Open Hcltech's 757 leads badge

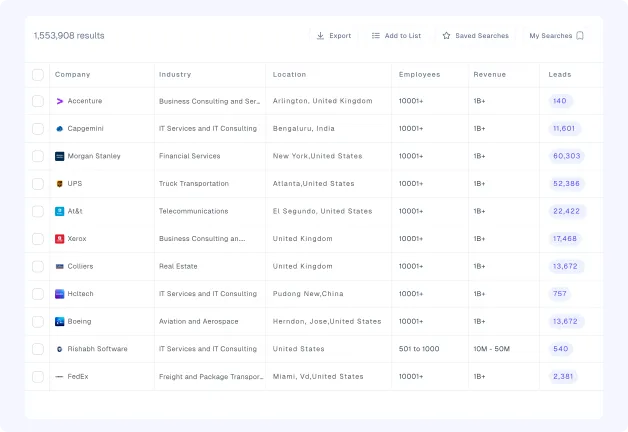point(560,294)
